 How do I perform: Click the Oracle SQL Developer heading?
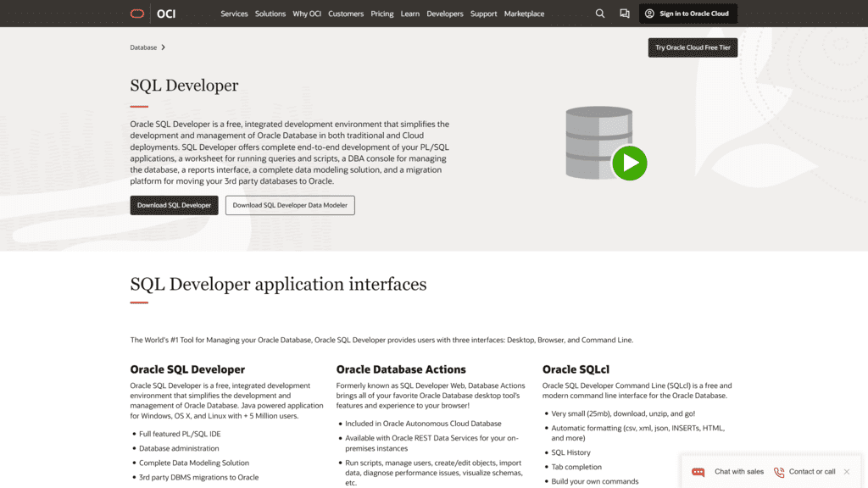[x=187, y=369]
